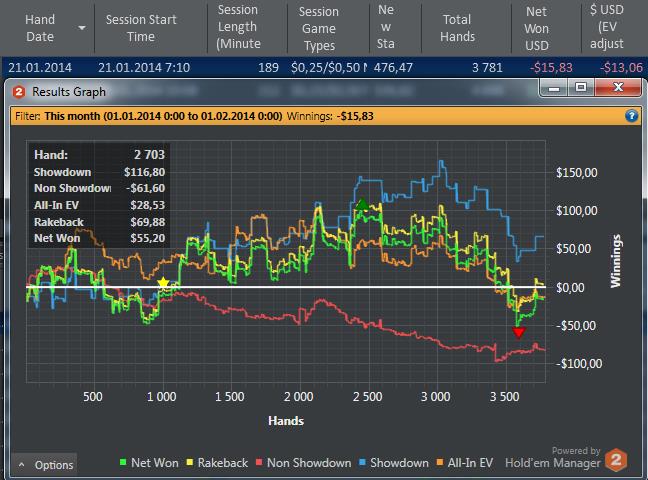The image size is (648, 480).
Task: Select the 476,47 cell
Action: coord(393,67)
